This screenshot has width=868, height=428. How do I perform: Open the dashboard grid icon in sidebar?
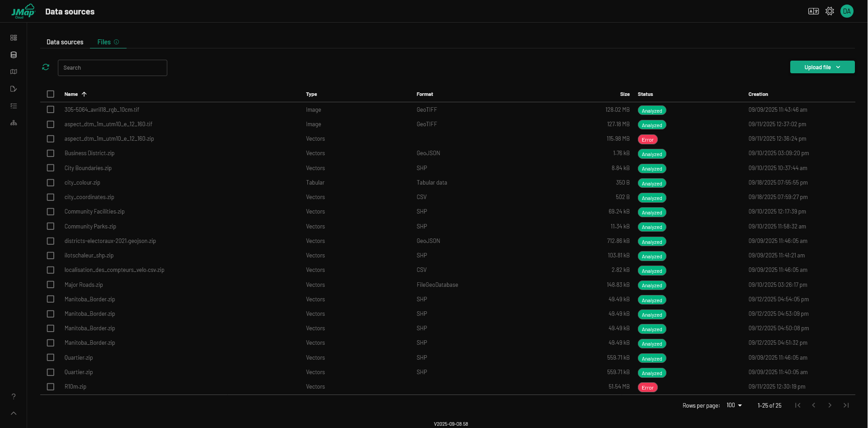[x=14, y=38]
